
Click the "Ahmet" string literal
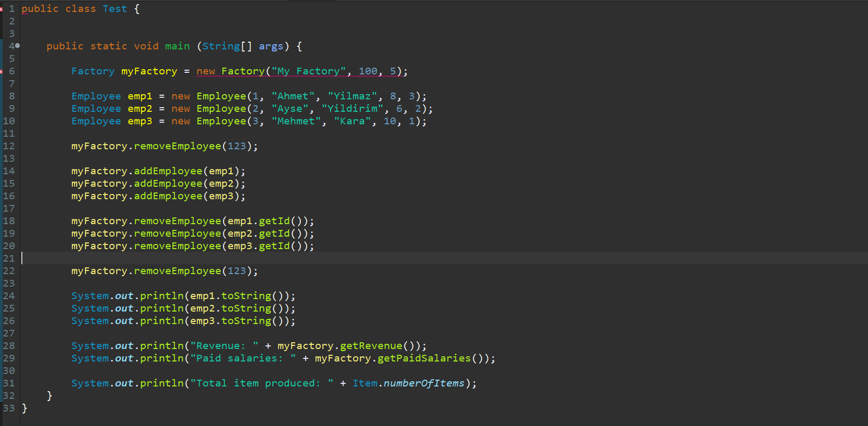(x=293, y=96)
